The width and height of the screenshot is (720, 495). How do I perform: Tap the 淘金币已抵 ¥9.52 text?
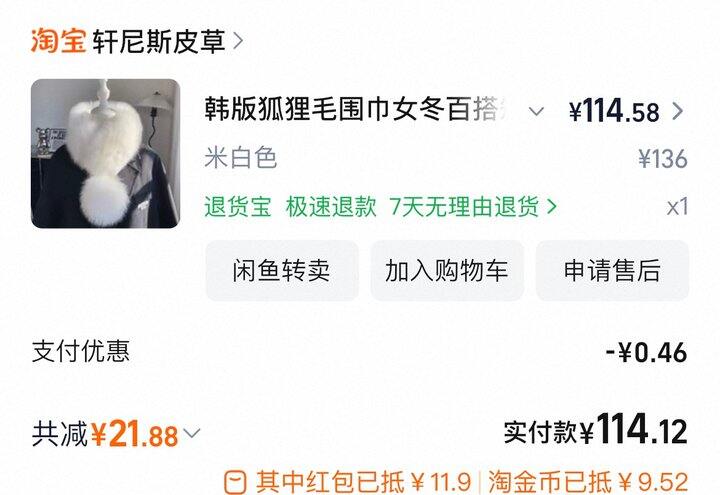(588, 482)
